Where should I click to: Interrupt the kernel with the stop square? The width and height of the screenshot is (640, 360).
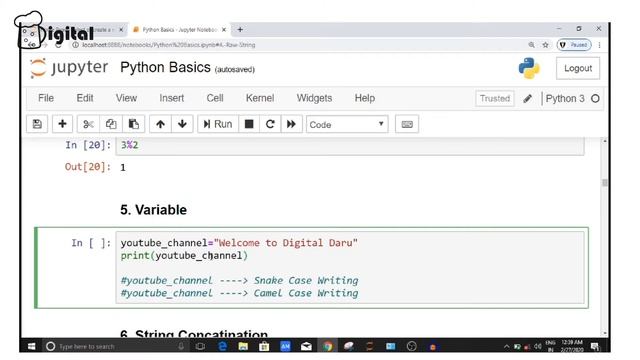pos(249,124)
